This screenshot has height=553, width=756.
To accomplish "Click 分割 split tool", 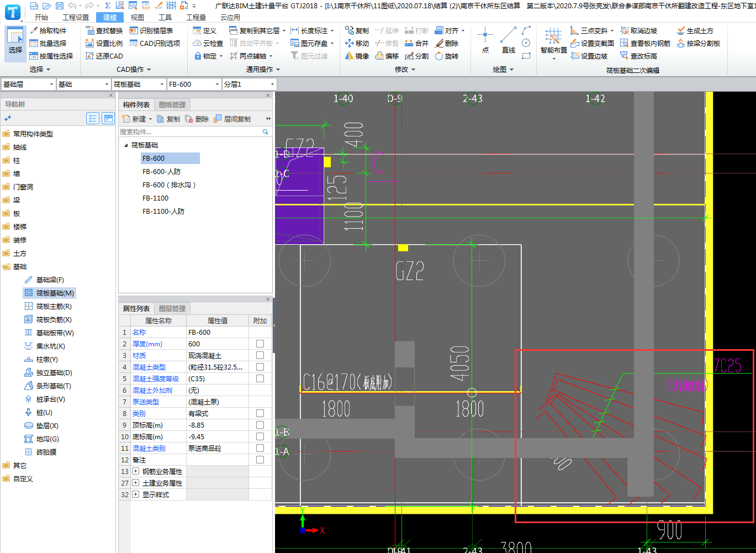I will point(416,56).
